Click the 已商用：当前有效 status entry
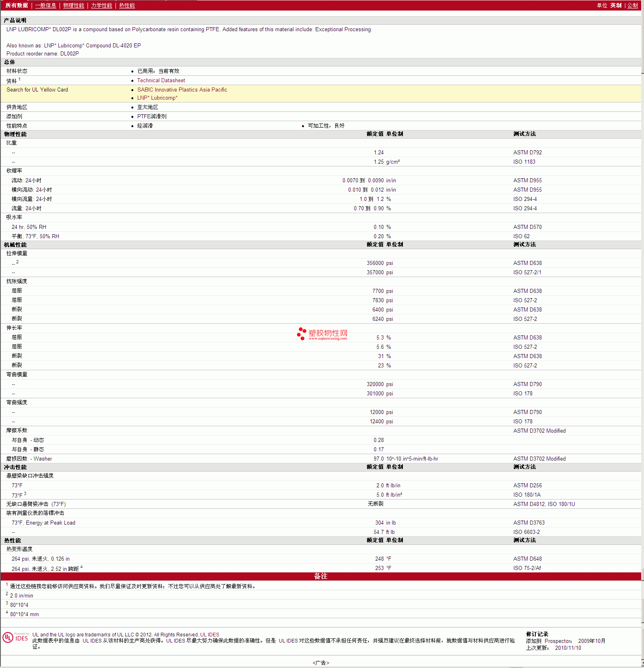This screenshot has width=644, height=668. 158,71
